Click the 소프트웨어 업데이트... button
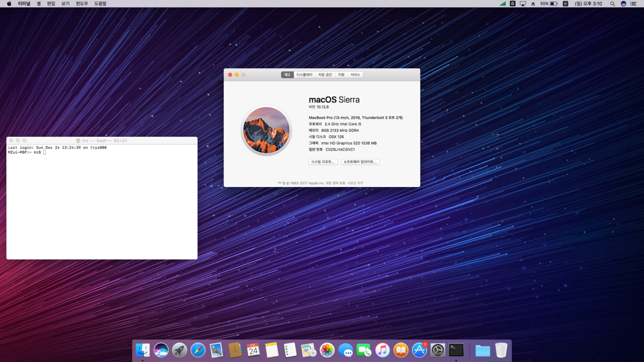 tap(360, 162)
